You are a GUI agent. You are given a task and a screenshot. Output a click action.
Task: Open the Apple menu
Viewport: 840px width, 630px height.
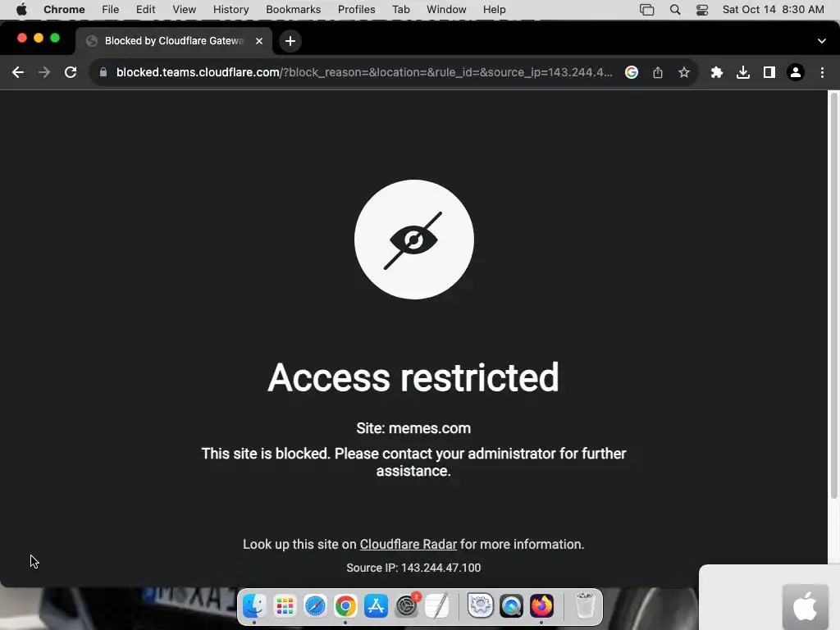pyautogui.click(x=22, y=10)
